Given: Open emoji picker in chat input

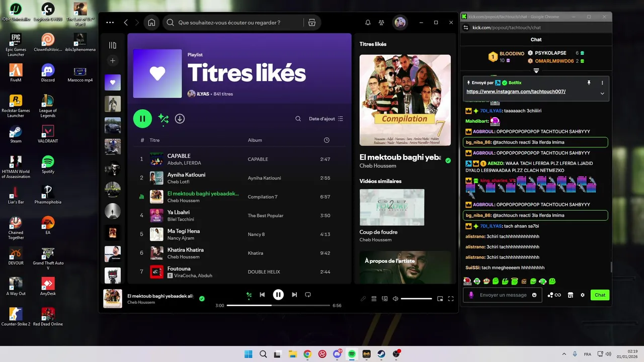Looking at the screenshot, I should coord(534,295).
